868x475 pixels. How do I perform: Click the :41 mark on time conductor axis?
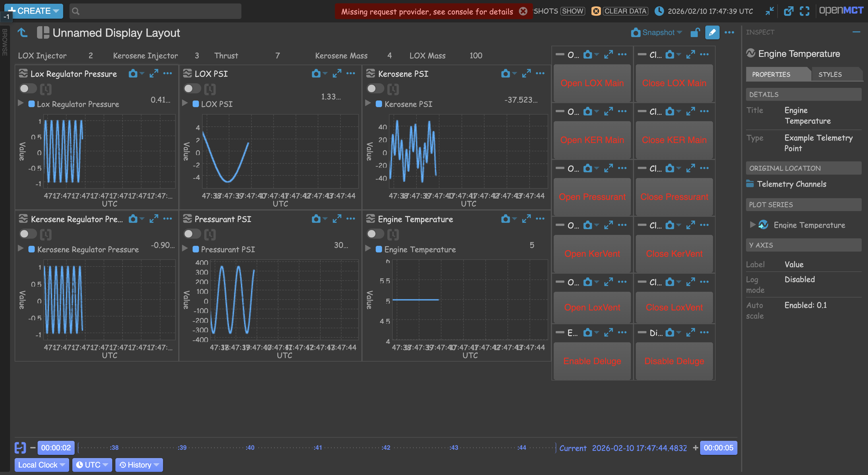point(318,448)
